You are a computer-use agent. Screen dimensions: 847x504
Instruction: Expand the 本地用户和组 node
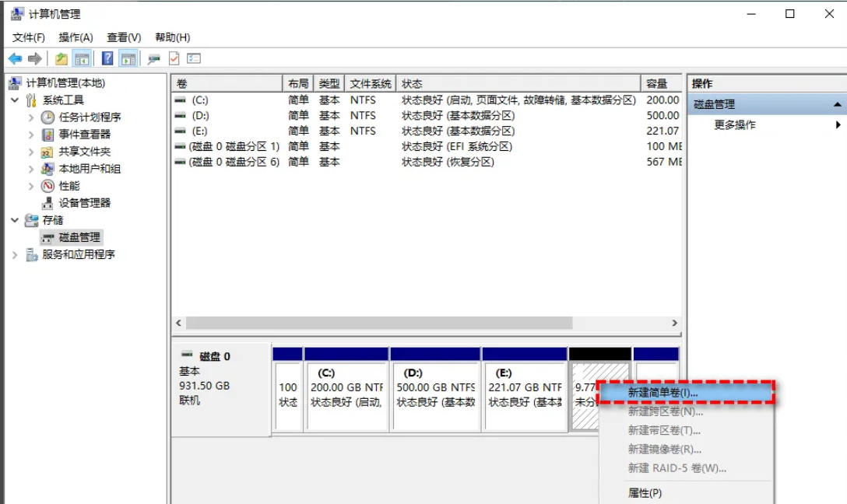click(x=31, y=169)
